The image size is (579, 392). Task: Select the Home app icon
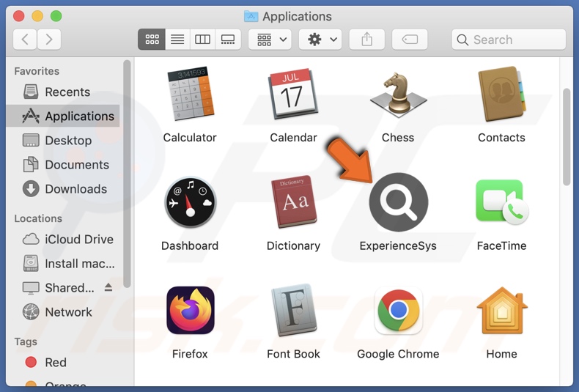(x=501, y=310)
